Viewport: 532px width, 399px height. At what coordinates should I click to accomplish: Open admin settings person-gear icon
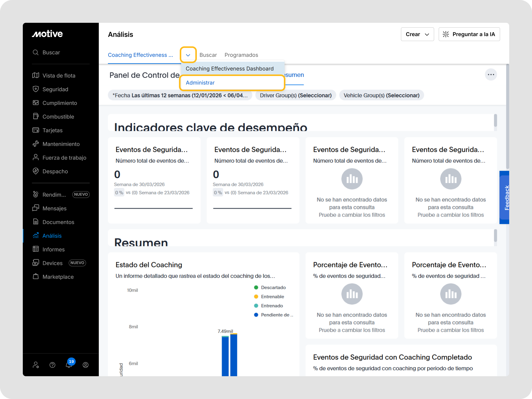[36, 365]
